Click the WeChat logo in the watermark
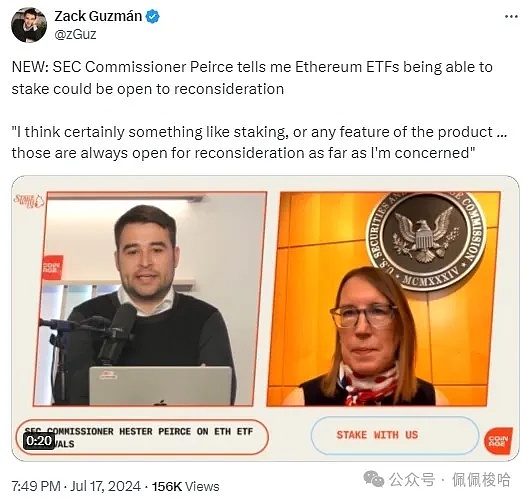The width and height of the screenshot is (528, 501). (374, 478)
